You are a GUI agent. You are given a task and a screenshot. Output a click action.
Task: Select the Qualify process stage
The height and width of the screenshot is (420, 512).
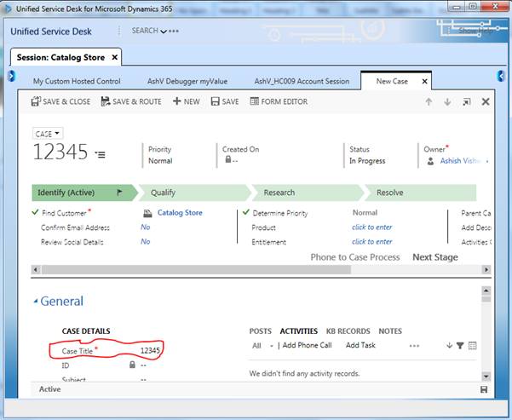coord(194,193)
